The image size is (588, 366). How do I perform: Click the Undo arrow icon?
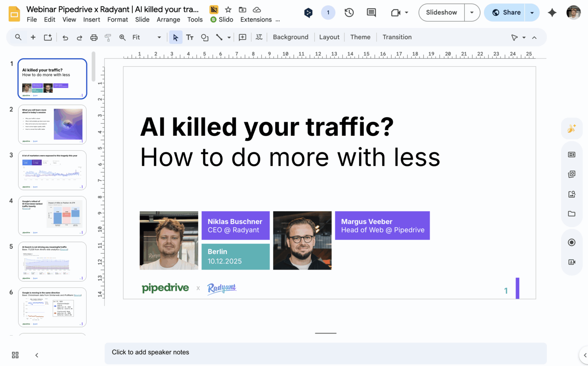click(x=65, y=37)
